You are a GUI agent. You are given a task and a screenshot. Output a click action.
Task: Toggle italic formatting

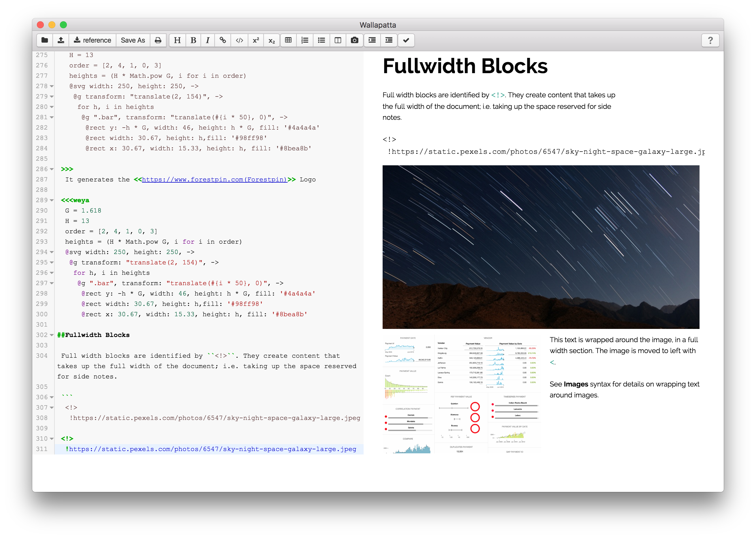pyautogui.click(x=208, y=40)
